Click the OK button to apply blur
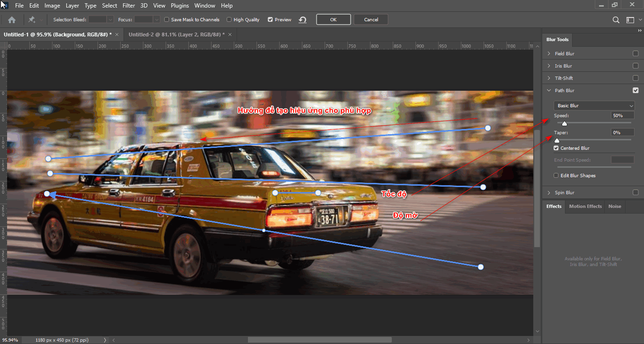This screenshot has height=344, width=644. pos(334,19)
